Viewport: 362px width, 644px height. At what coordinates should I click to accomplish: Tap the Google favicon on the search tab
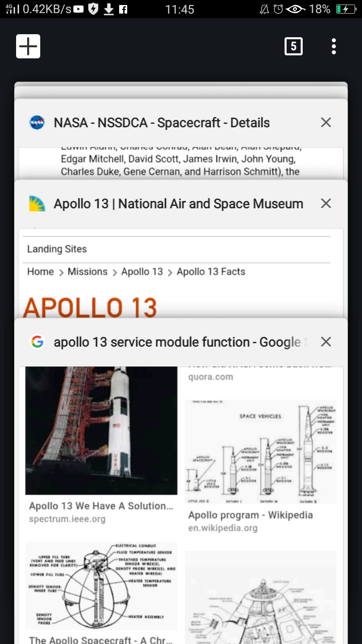[37, 342]
